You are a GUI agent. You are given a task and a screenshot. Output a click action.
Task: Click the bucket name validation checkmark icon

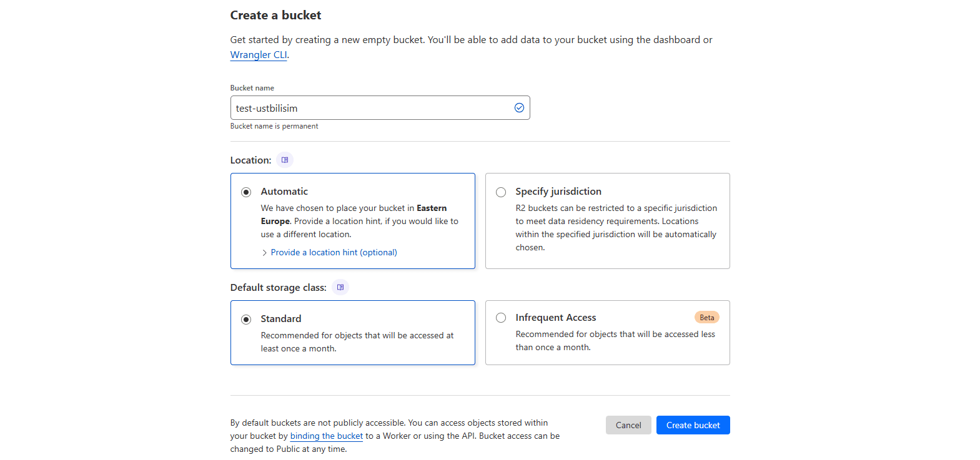coord(519,108)
